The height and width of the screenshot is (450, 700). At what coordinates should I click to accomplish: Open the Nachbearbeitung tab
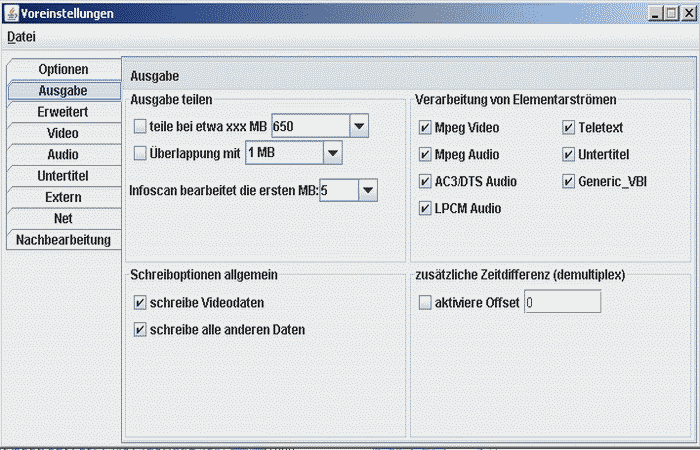[63, 240]
